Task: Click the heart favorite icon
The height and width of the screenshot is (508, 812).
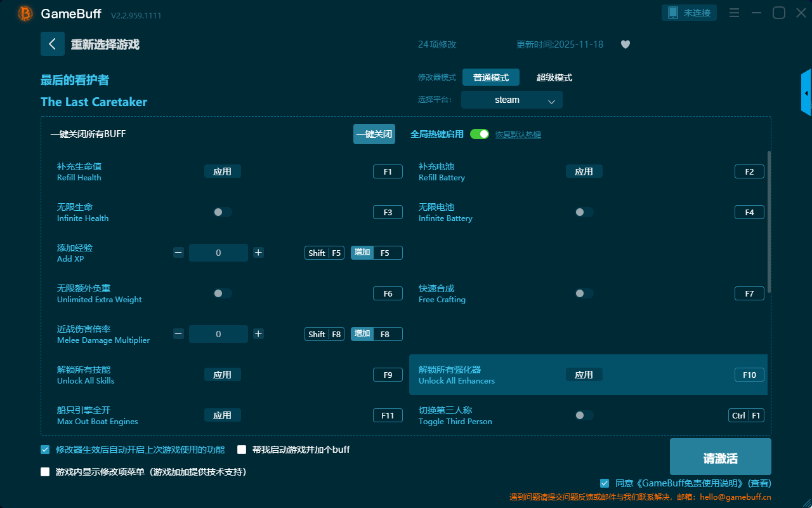Action: click(625, 44)
